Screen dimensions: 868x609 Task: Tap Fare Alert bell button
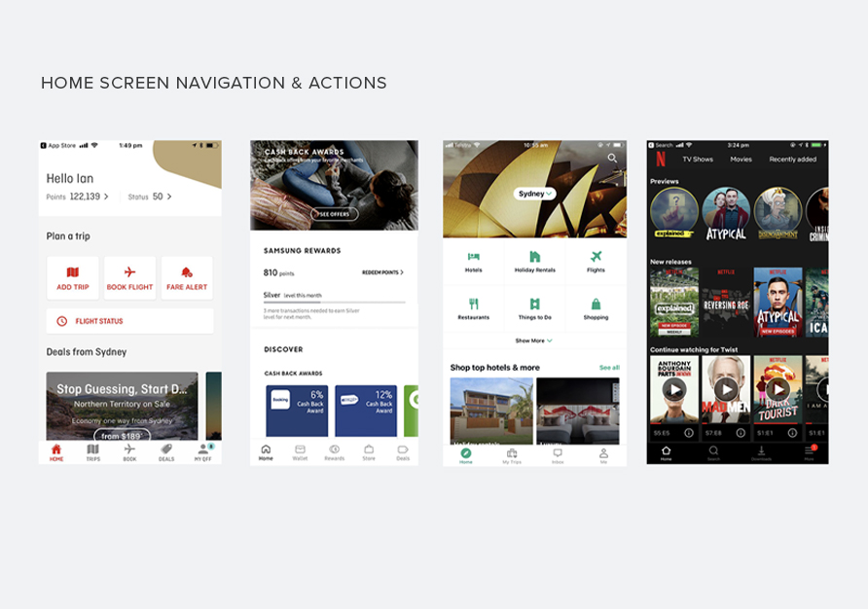[x=187, y=278]
